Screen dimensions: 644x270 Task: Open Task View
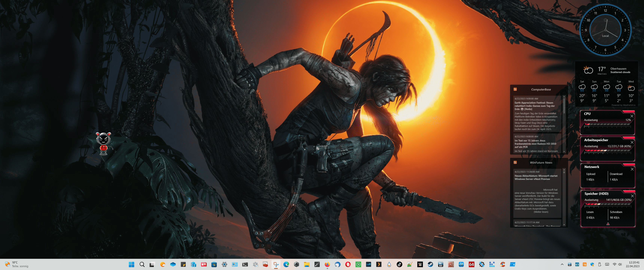pyautogui.click(x=152, y=265)
